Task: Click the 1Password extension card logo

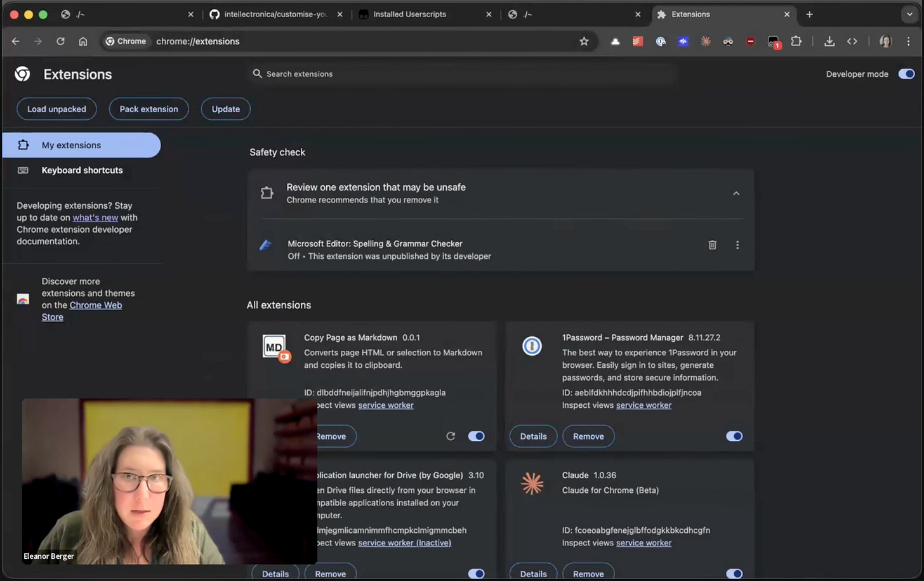Action: [x=532, y=346]
